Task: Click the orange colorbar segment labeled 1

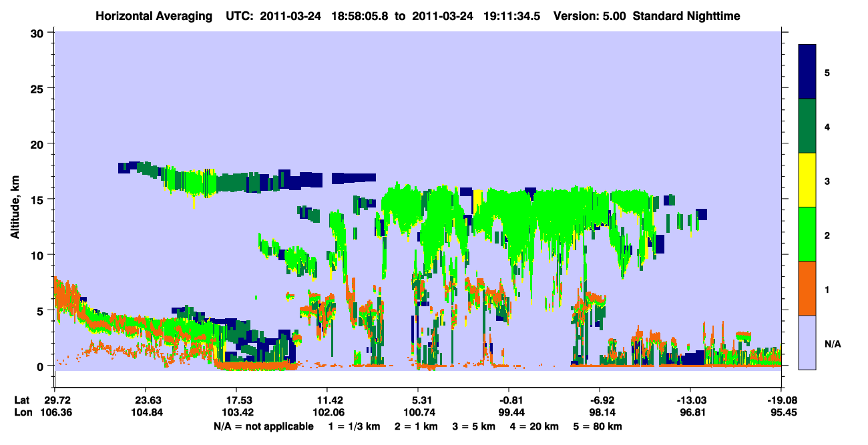Action: [807, 288]
